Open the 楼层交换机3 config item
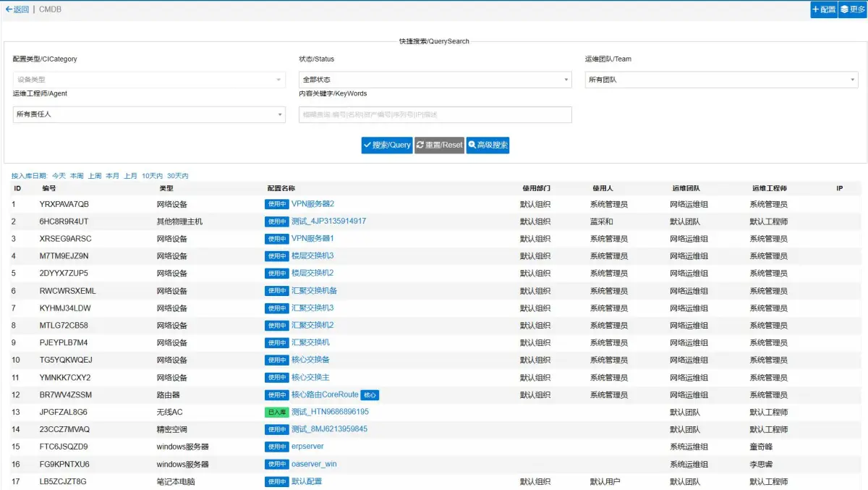The width and height of the screenshot is (868, 490). click(x=312, y=256)
